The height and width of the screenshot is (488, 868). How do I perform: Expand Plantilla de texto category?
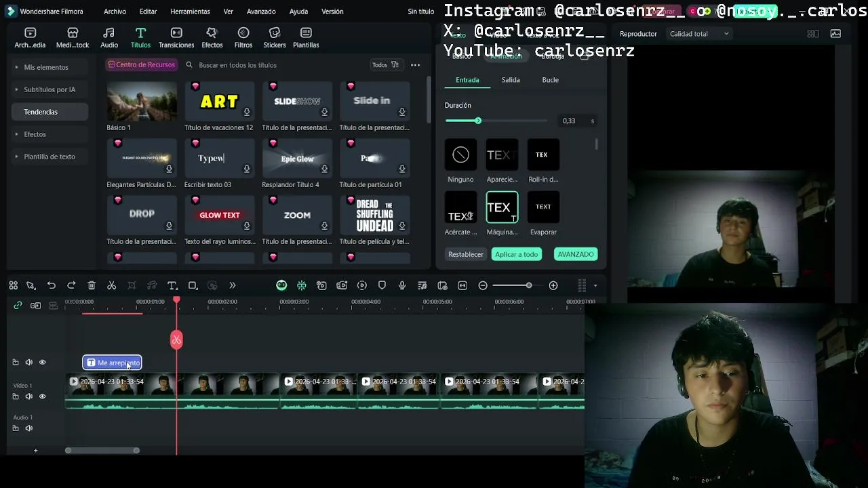(50, 157)
